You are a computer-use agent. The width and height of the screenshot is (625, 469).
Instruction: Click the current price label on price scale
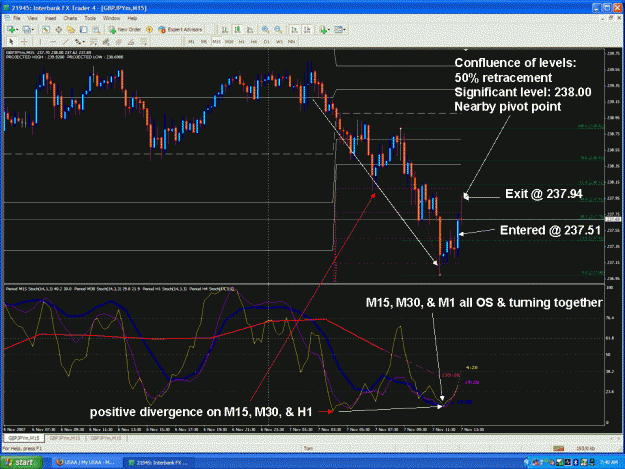(613, 220)
